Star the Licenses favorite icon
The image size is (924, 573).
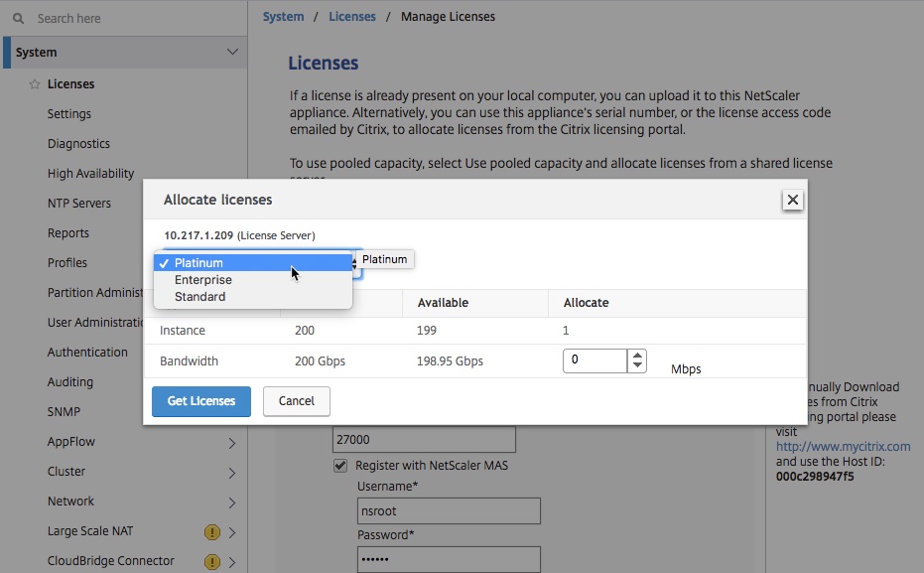coord(35,84)
